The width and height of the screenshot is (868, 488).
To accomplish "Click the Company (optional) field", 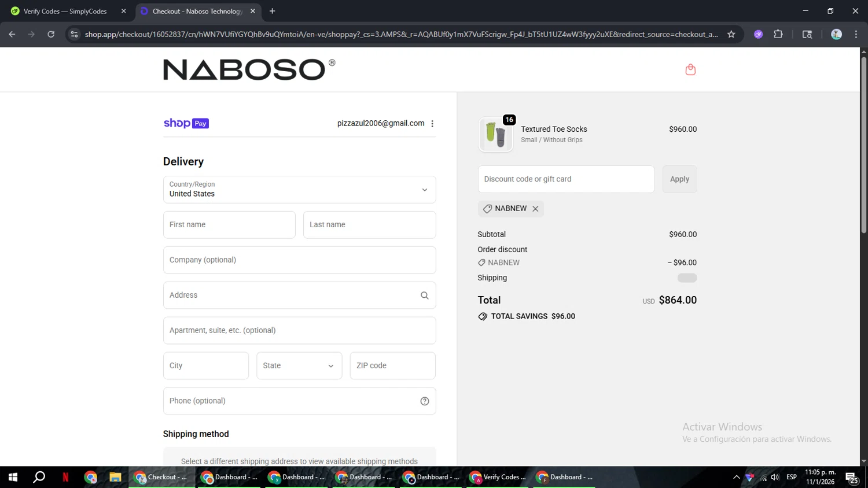I will [299, 260].
